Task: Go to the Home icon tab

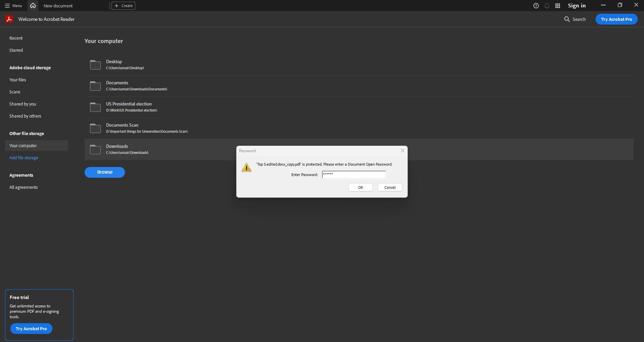Action: click(x=33, y=6)
